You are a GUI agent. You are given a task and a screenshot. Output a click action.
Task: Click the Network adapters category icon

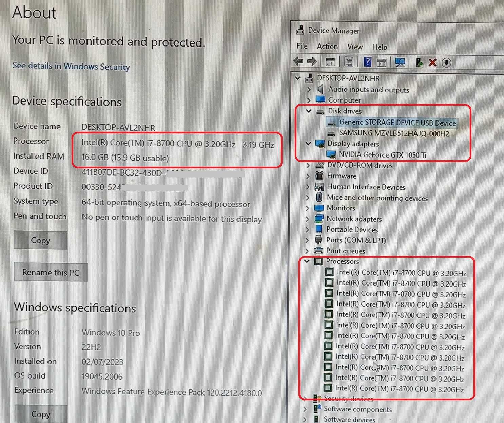[x=319, y=219]
